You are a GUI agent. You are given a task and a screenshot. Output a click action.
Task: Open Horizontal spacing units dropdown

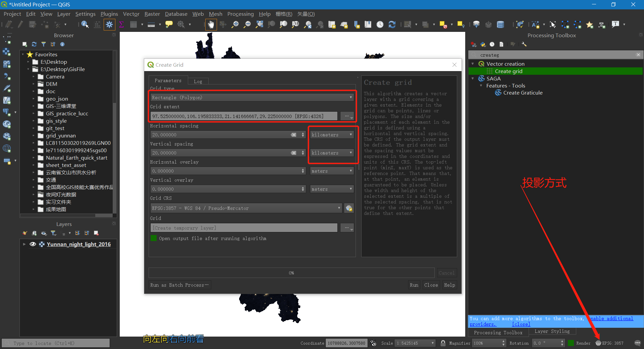tap(332, 135)
